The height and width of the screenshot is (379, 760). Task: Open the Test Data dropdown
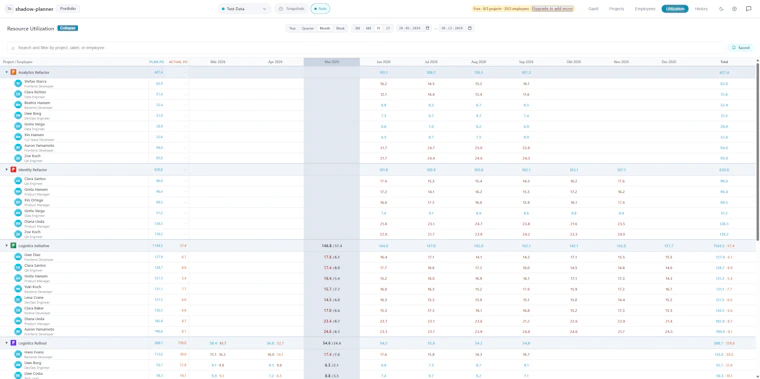[244, 9]
